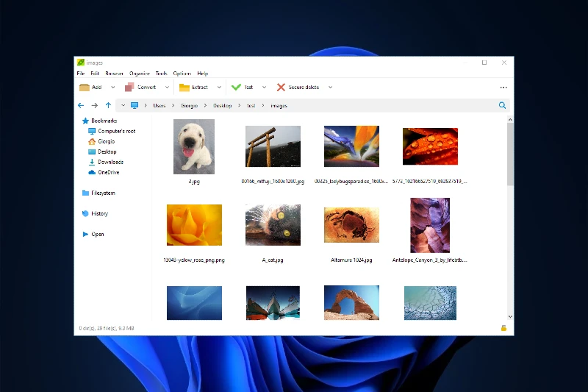Click the scrollbar up arrow

510,119
